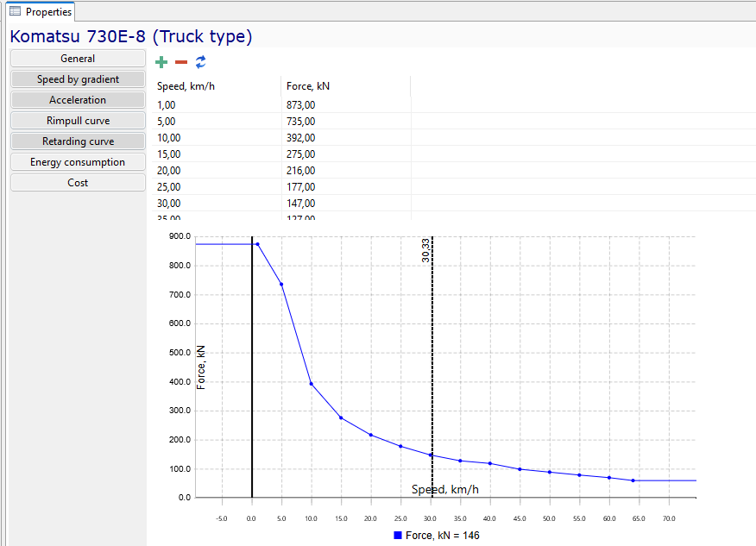Select the force cell 275,00

click(346, 154)
